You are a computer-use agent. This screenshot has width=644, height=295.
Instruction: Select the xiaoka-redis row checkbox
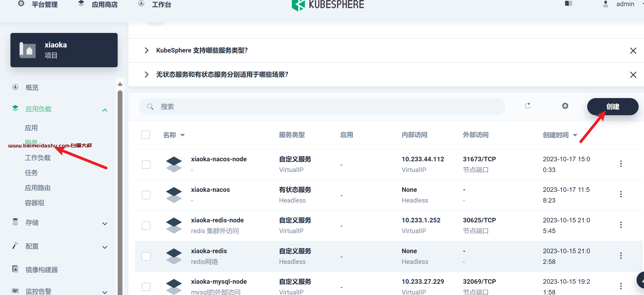146,256
